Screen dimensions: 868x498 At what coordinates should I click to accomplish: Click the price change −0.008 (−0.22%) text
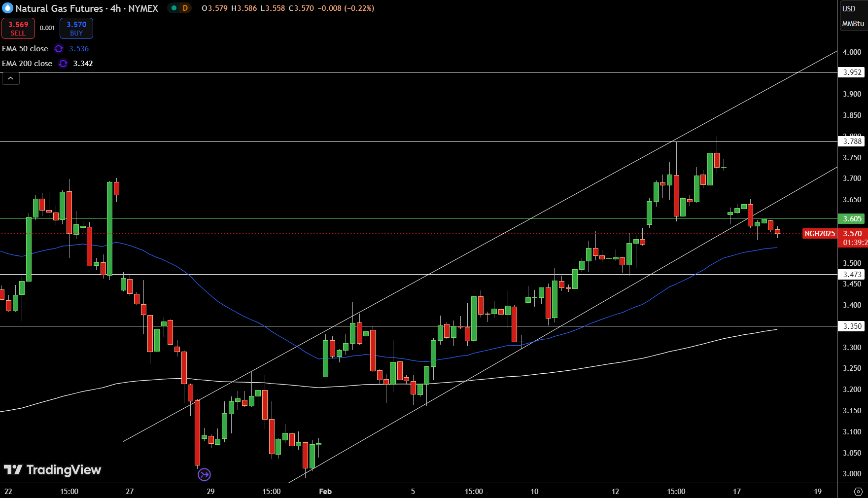(346, 8)
